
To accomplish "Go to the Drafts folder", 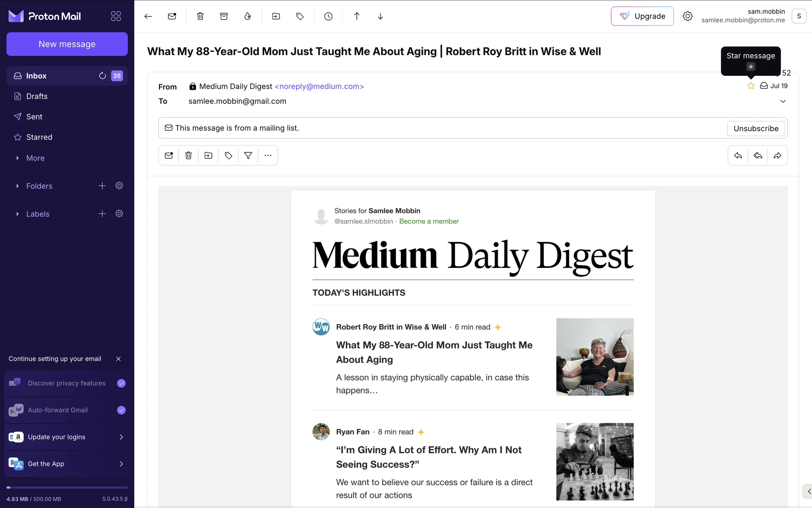I will tap(36, 96).
